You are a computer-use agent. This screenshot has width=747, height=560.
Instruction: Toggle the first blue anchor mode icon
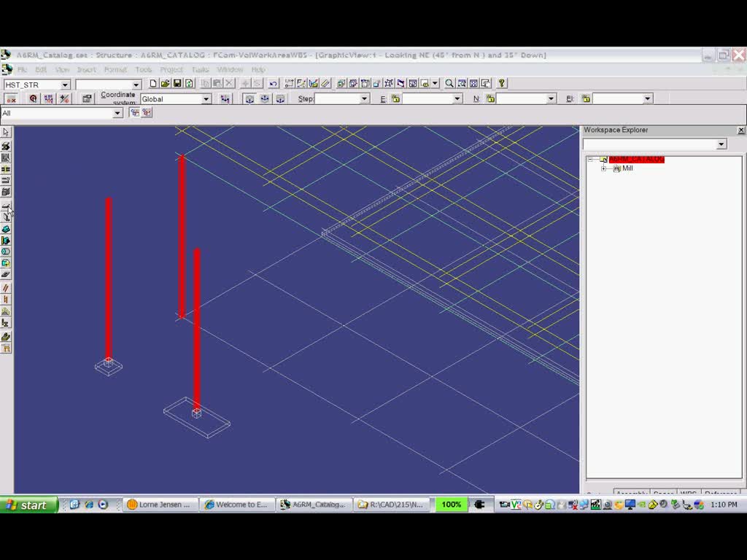click(249, 98)
